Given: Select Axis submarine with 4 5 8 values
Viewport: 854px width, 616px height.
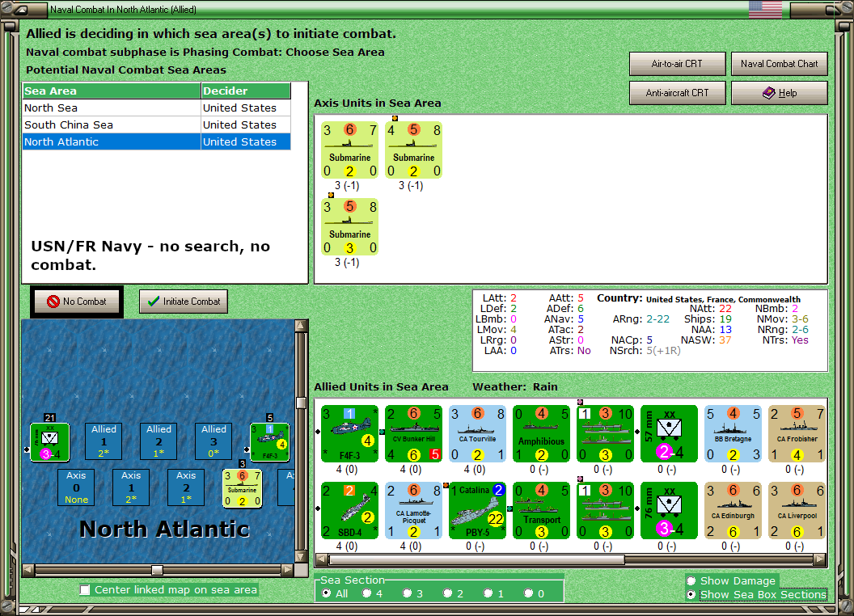Looking at the screenshot, I should coord(413,150).
